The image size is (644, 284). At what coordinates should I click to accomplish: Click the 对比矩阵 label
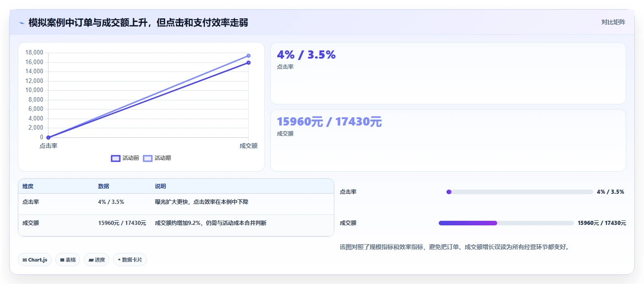tap(613, 22)
